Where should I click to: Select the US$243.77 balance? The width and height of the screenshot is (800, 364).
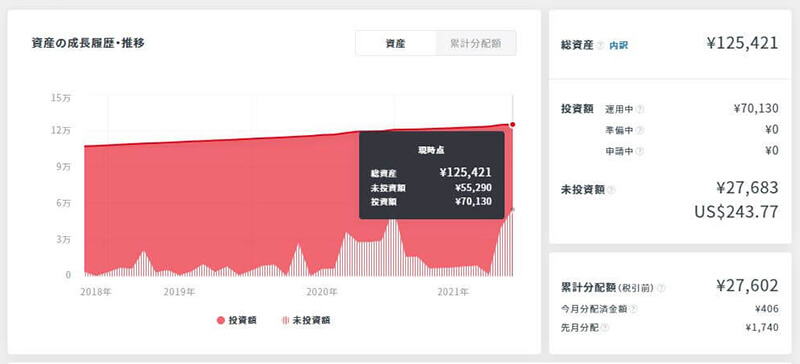click(x=736, y=211)
